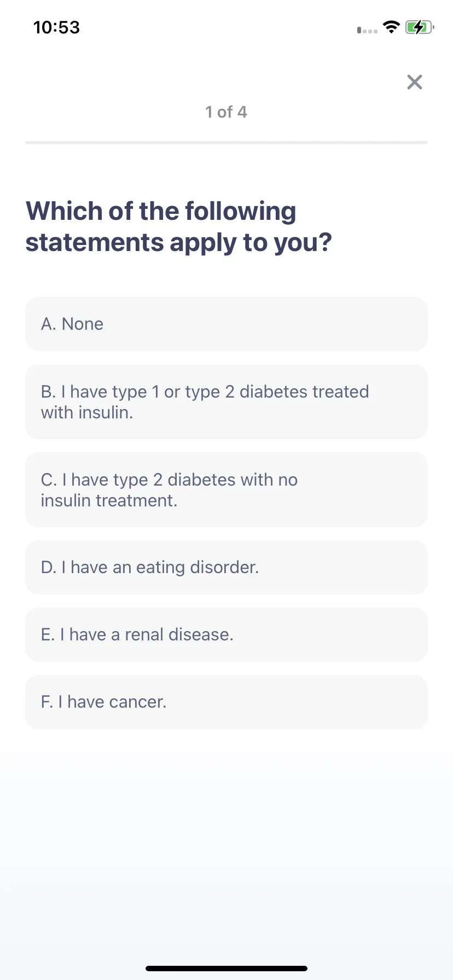Screen dimensions: 453x980
Task: Select answer A. None
Action: [x=226, y=324]
